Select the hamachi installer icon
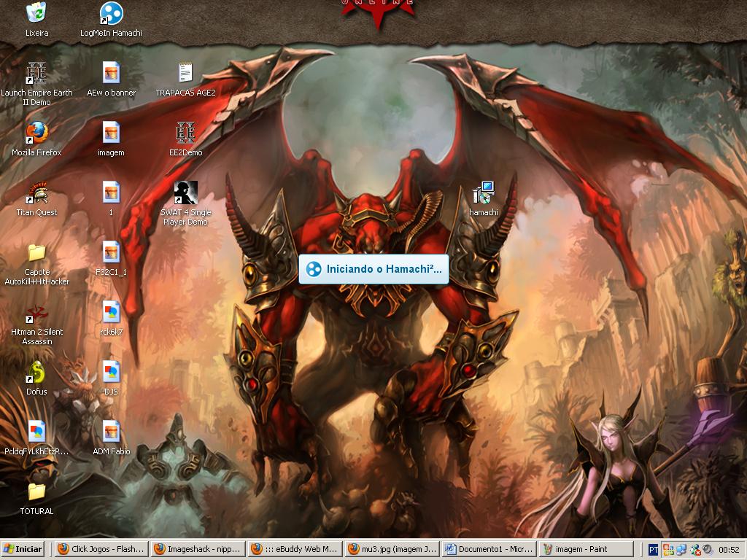Image resolution: width=747 pixels, height=560 pixels. [483, 193]
